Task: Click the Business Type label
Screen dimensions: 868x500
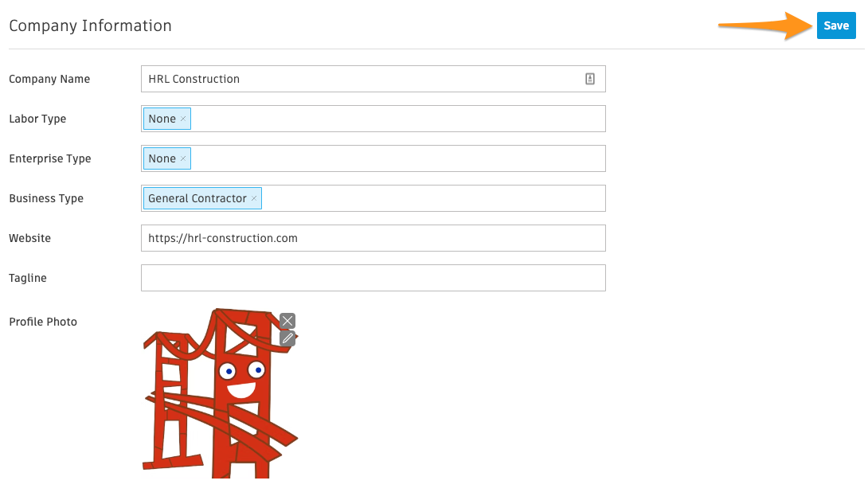Action: 46,198
